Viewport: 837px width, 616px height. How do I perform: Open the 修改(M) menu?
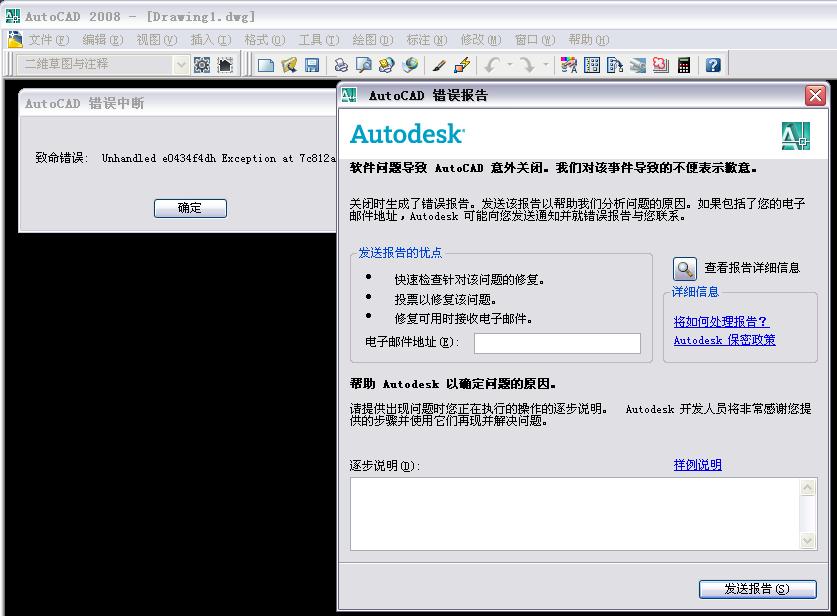(x=481, y=40)
